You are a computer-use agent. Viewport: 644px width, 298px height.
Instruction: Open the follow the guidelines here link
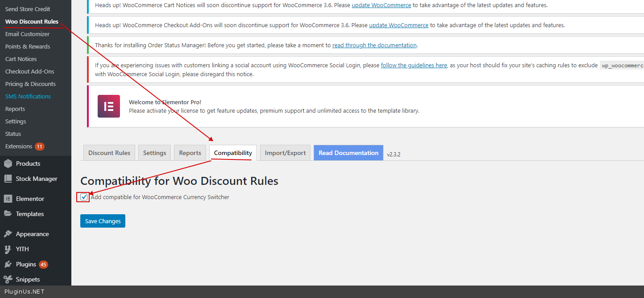click(414, 65)
